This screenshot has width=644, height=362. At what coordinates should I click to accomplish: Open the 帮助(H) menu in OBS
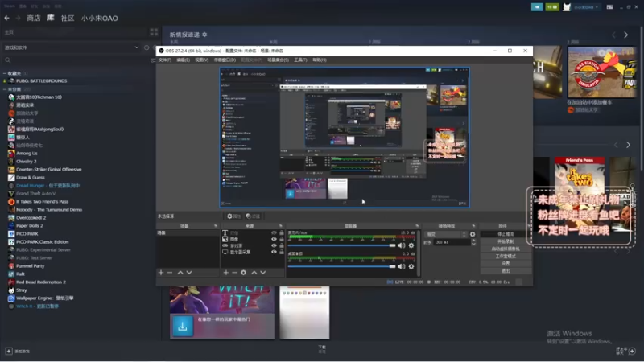[x=320, y=60]
